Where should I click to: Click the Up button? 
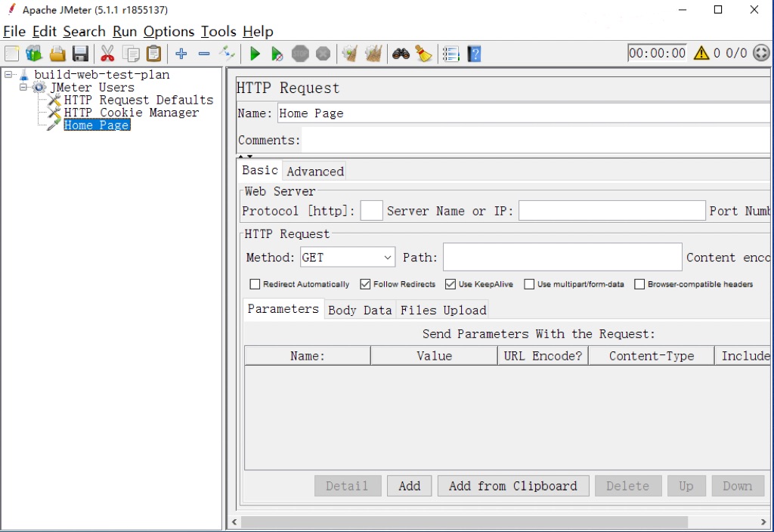(x=686, y=486)
